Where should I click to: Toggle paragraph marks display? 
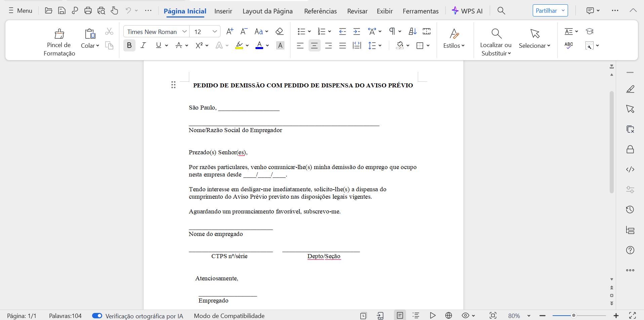coord(392,31)
